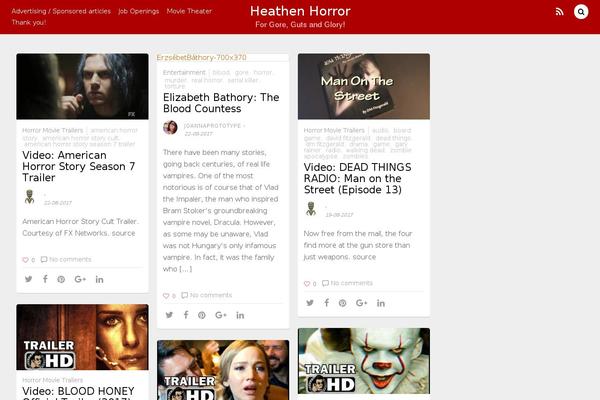Open the search magnifier icon in header
Image resolution: width=600 pixels, height=400 pixels.
tap(581, 12)
